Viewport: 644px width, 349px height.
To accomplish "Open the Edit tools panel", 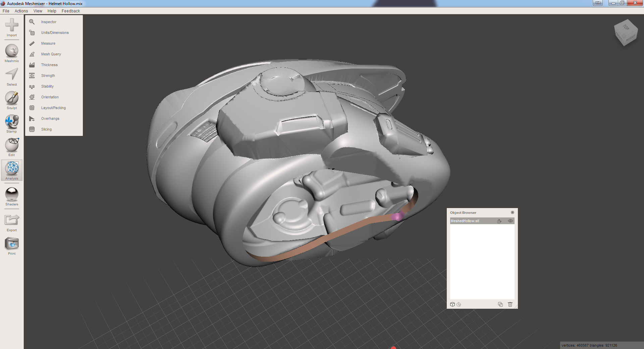I will 12,147.
